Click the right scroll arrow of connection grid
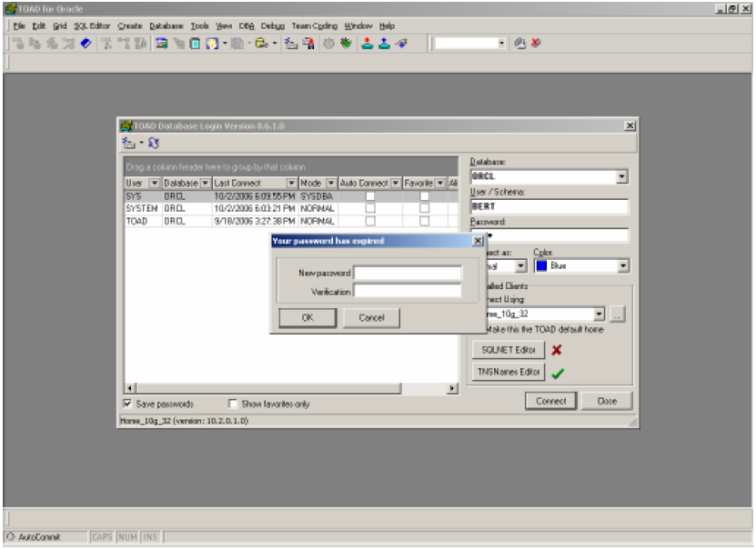756x549 pixels. pos(452,388)
